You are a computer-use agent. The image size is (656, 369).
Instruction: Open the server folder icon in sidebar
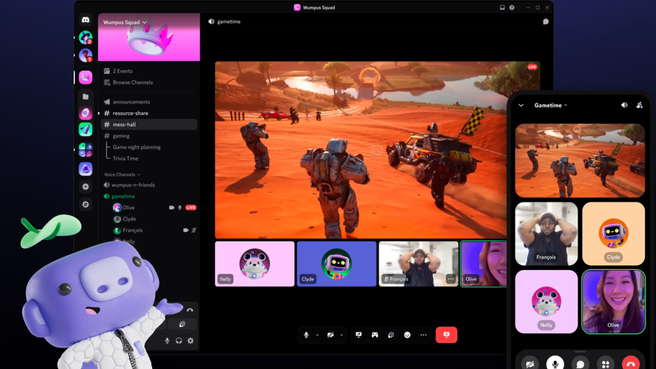coord(85,97)
